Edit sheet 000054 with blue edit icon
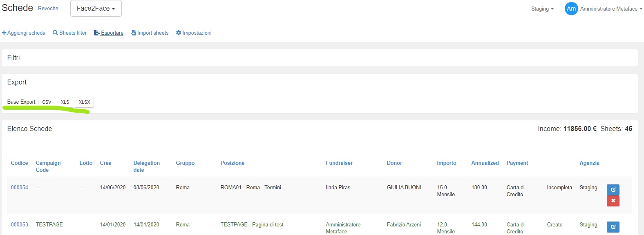This screenshot has width=644, height=235. point(613,190)
